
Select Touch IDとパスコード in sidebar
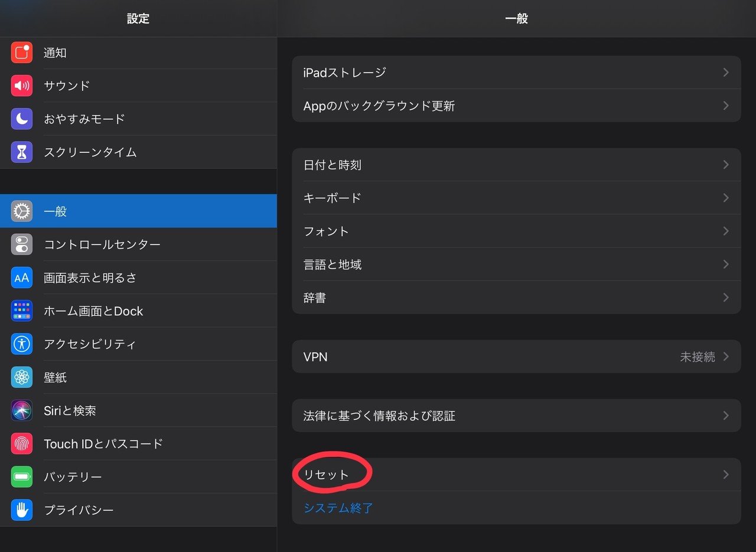pos(138,443)
